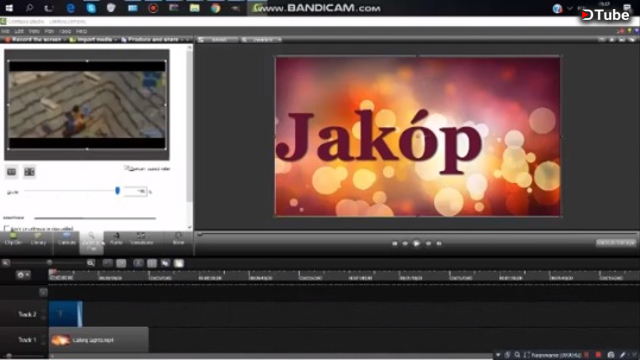Image resolution: width=640 pixels, height=360 pixels.
Task: Click Import media button
Action: point(91,40)
